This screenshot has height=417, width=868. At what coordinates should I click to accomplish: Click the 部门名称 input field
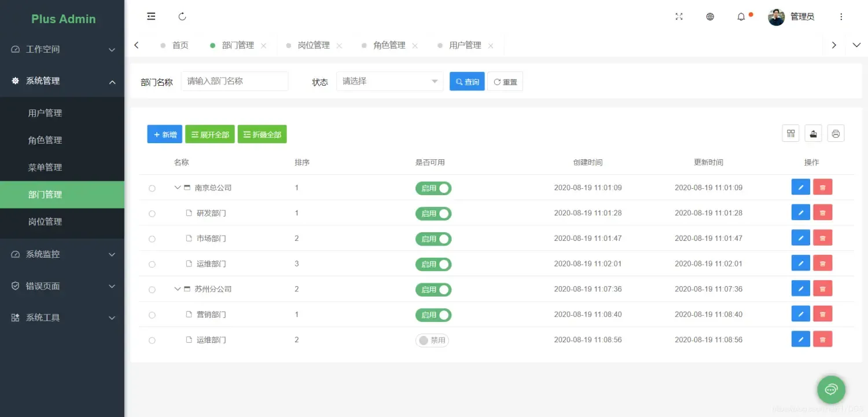(234, 81)
